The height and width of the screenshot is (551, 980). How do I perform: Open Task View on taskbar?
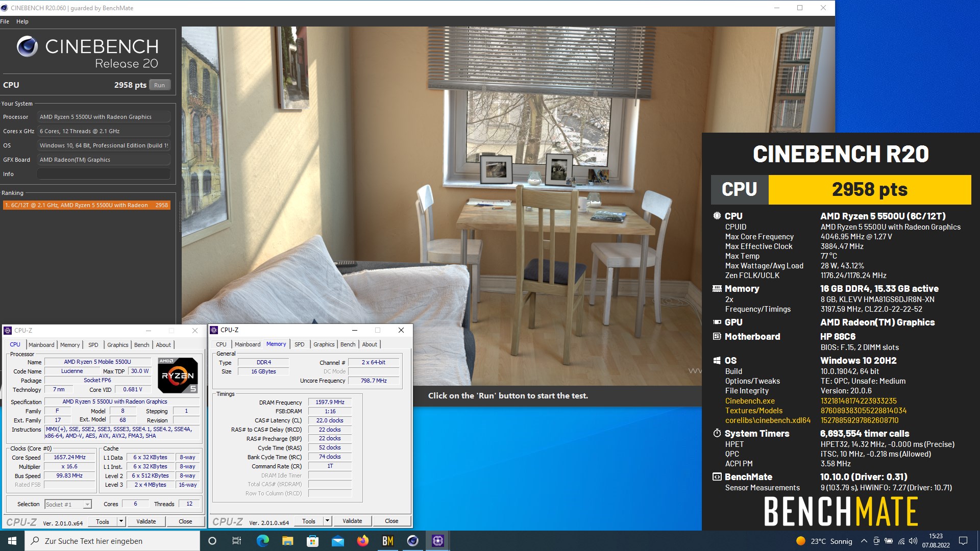237,541
